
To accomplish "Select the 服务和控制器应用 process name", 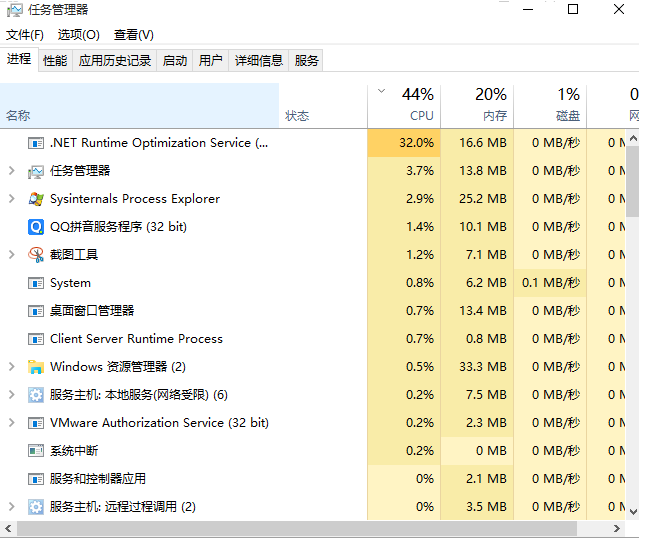I will tap(98, 479).
